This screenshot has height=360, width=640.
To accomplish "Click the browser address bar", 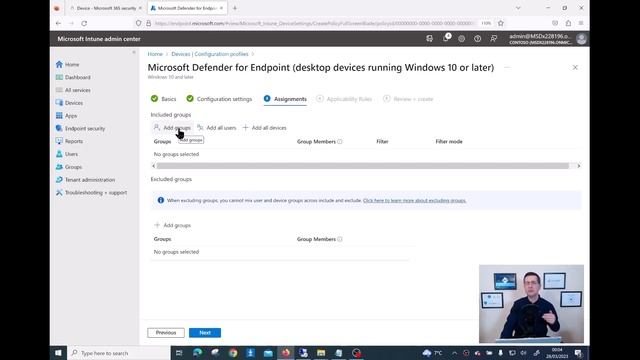I will pyautogui.click(x=313, y=23).
